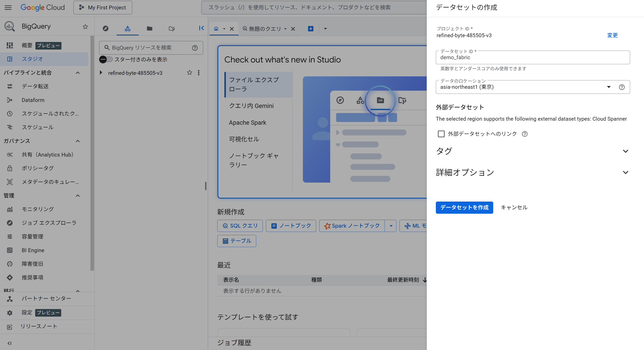Open the explorer compass tab icon
The width and height of the screenshot is (644, 350).
(105, 29)
